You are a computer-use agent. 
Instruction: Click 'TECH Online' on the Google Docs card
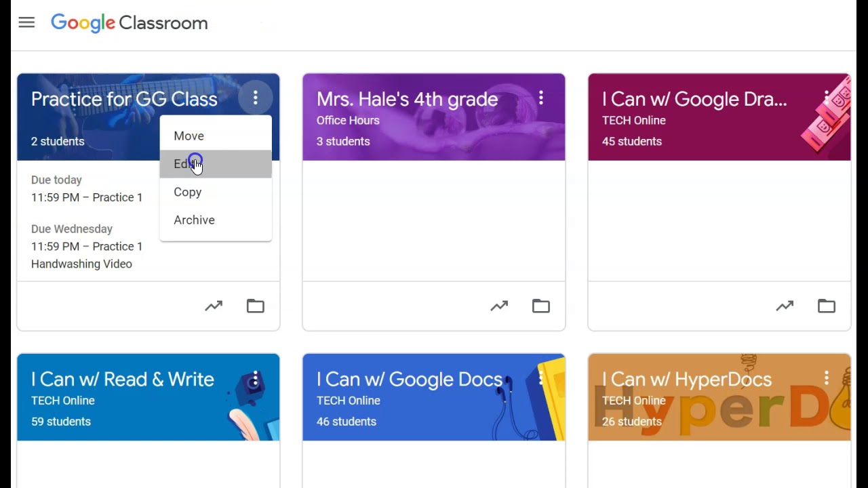(349, 401)
